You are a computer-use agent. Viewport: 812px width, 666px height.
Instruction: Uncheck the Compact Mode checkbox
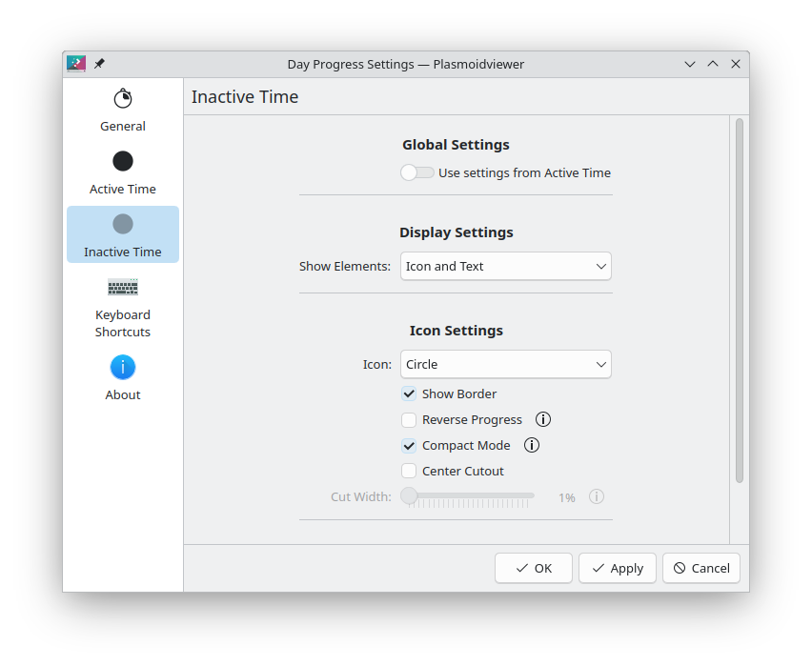click(409, 446)
